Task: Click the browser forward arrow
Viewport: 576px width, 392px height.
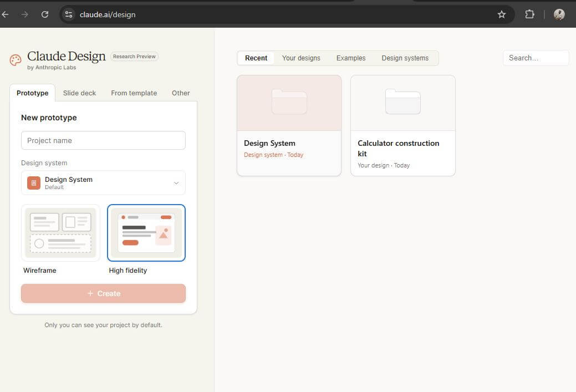Action: coord(24,14)
